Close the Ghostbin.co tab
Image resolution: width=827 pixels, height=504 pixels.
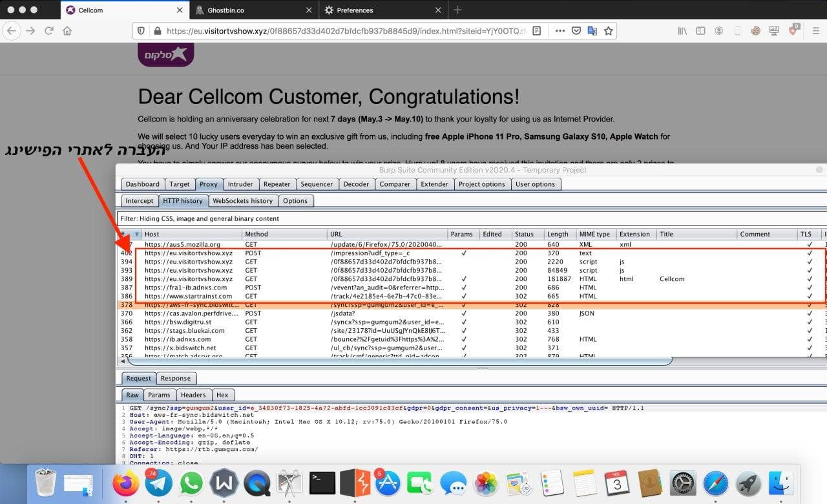pos(309,10)
